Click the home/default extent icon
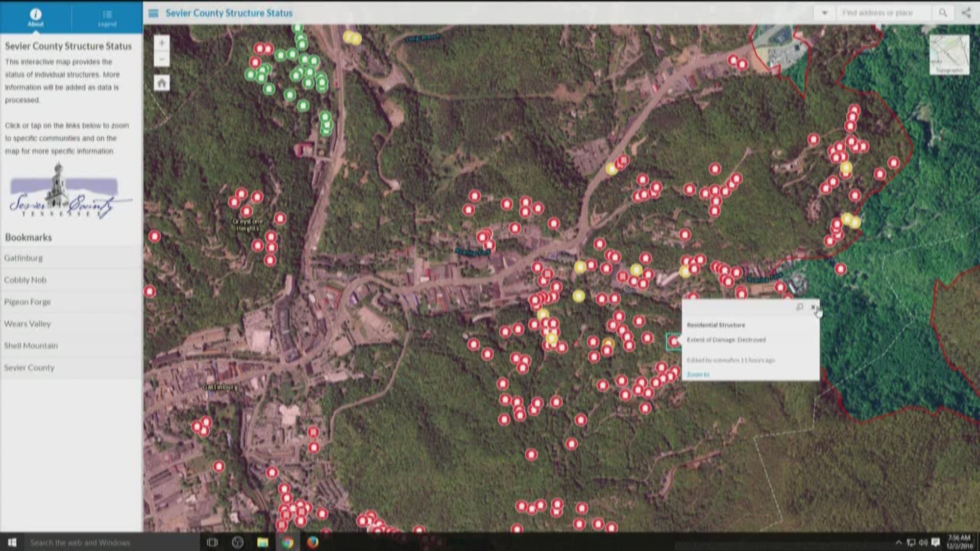This screenshot has height=551, width=980. point(162,83)
